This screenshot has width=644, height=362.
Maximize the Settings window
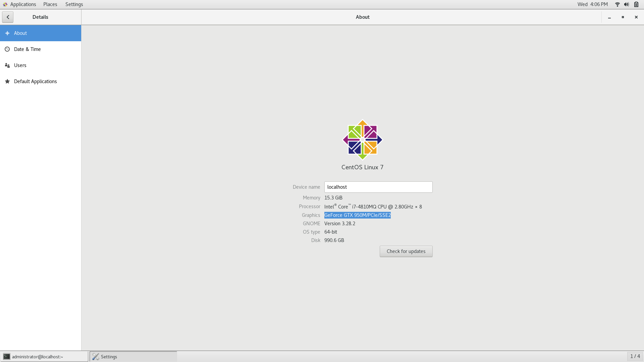pos(623,17)
